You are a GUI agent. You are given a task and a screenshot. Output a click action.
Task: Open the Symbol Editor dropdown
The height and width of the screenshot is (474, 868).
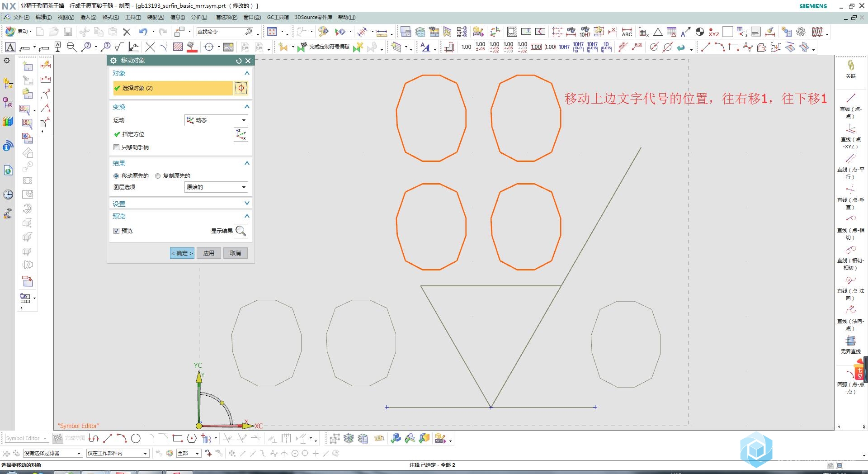(27, 438)
